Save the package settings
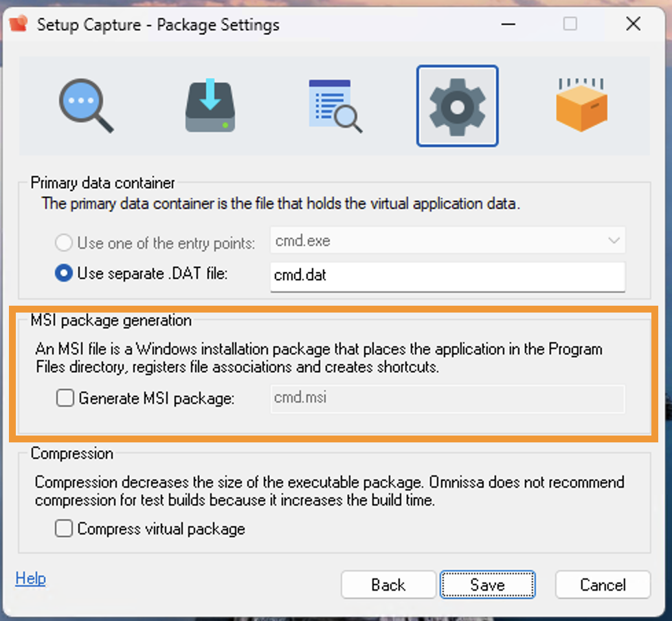Image resolution: width=672 pixels, height=621 pixels. point(487,585)
